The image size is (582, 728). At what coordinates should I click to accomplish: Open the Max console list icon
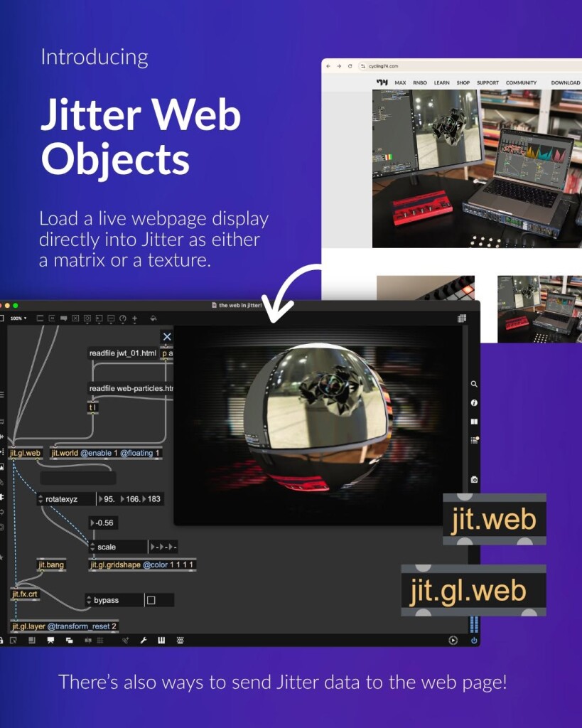(474, 439)
